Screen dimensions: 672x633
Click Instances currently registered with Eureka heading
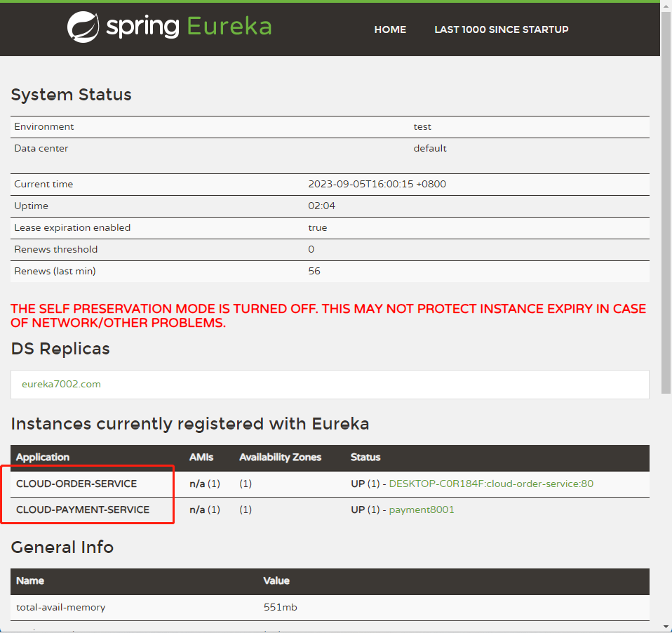[x=190, y=424]
